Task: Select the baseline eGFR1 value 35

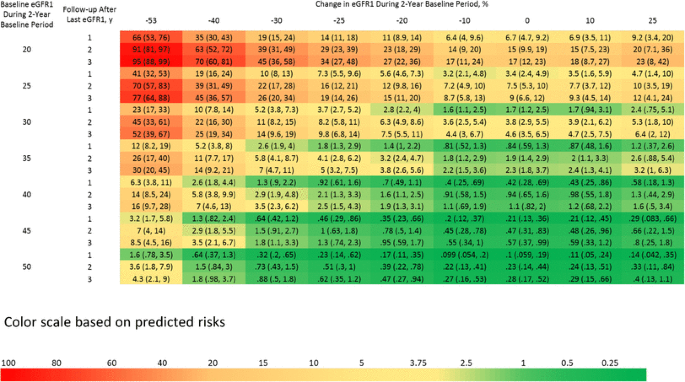Action: point(27,158)
